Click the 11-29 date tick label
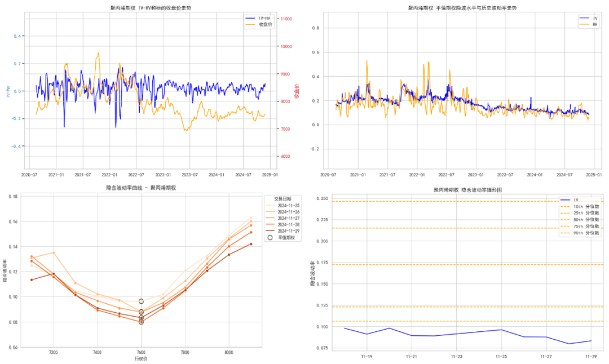This screenshot has width=609, height=364. pyautogui.click(x=591, y=356)
